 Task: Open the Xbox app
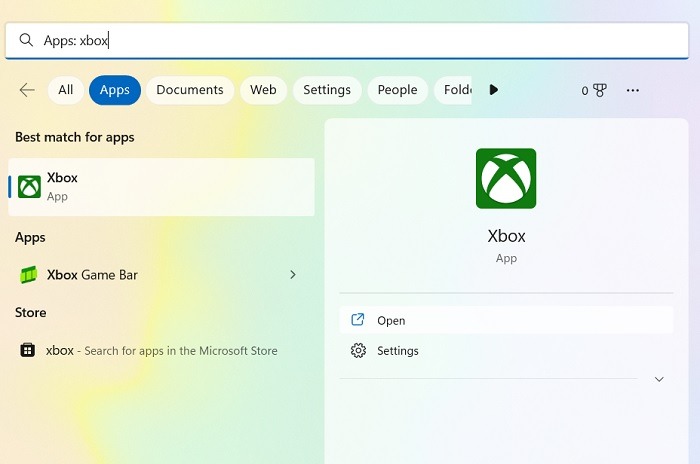(x=506, y=320)
